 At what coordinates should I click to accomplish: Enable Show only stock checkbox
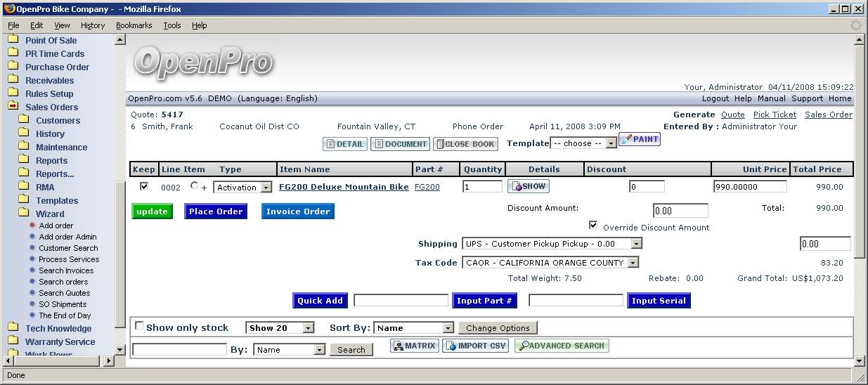pos(139,326)
